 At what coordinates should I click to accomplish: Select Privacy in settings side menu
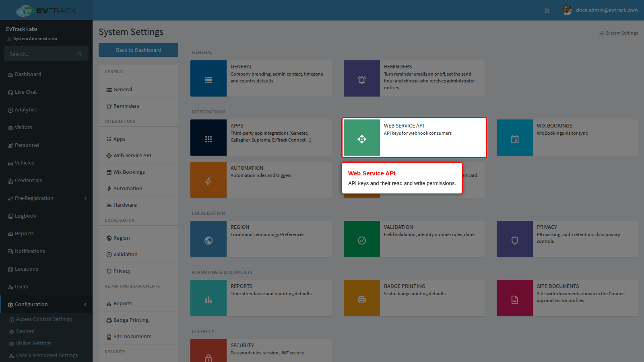[138, 271]
